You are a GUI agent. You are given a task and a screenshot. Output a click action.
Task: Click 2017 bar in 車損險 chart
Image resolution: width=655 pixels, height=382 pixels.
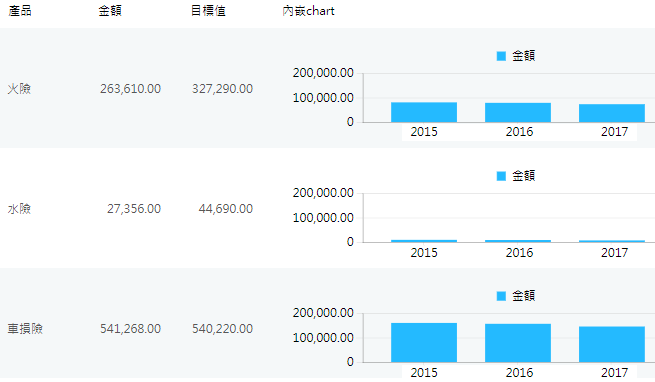click(x=612, y=344)
